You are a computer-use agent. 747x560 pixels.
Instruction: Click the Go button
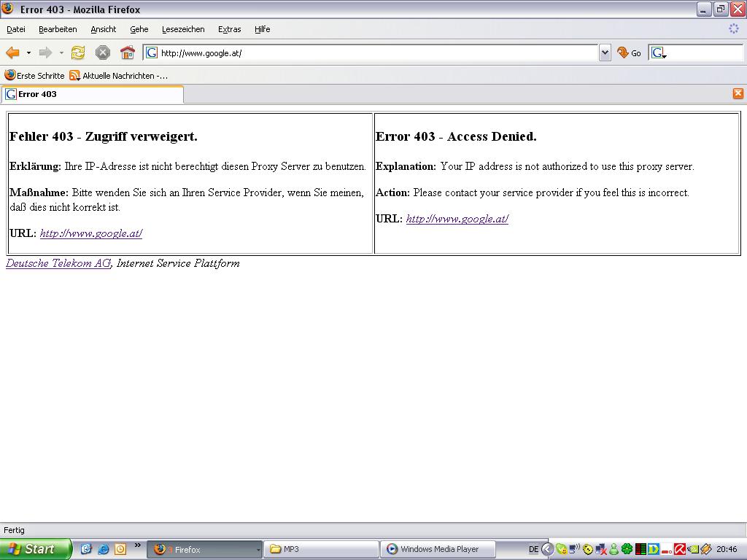click(629, 52)
